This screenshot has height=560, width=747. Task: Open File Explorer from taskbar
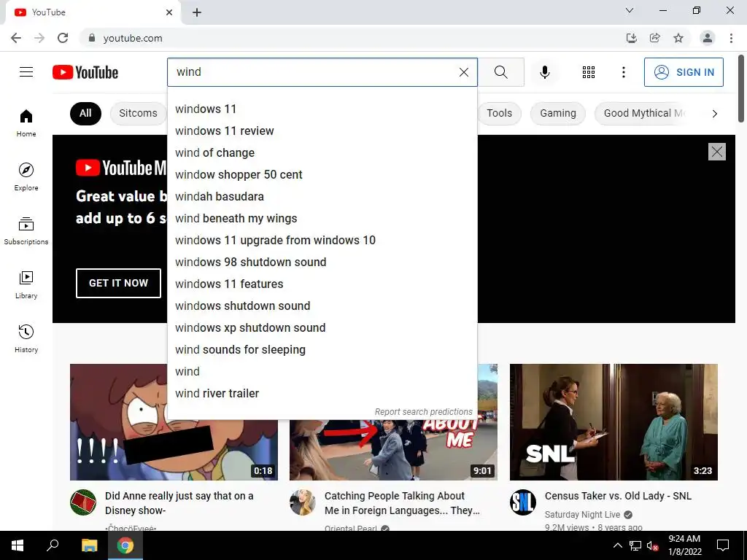coord(89,545)
